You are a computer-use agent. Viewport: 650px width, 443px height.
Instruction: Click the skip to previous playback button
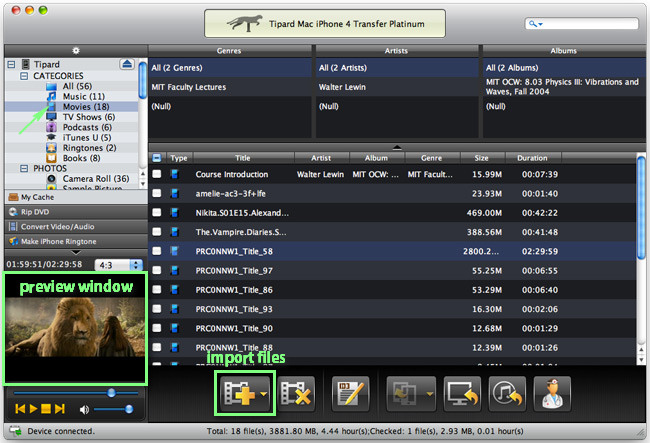click(x=20, y=409)
